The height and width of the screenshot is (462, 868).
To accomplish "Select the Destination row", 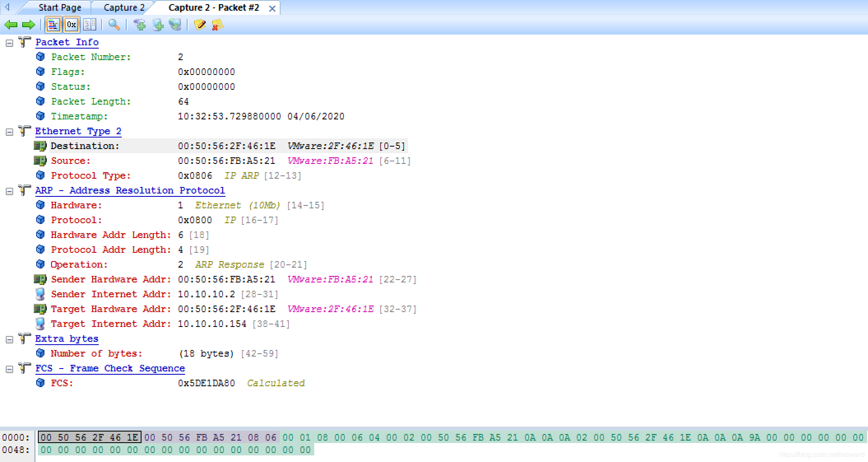I will pyautogui.click(x=228, y=146).
